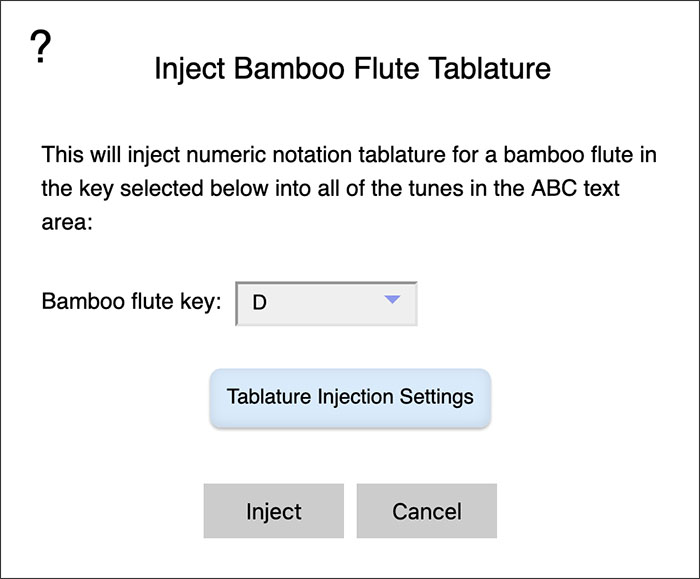
Task: Click the blue dropdown arrow triangle
Action: point(392,299)
